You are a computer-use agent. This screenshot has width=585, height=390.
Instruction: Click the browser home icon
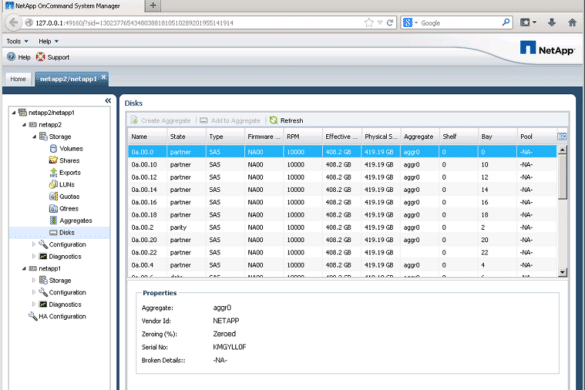tap(572, 23)
